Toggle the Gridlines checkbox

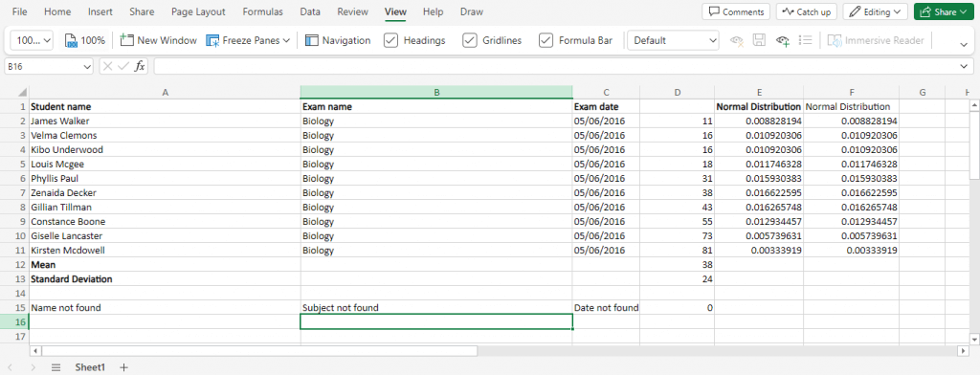tap(470, 40)
